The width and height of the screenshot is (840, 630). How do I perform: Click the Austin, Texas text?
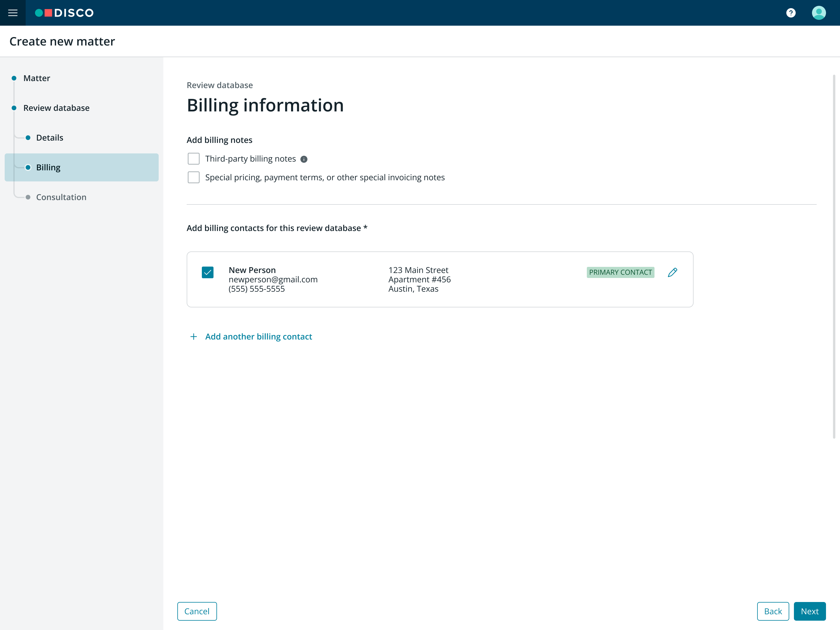pos(413,289)
